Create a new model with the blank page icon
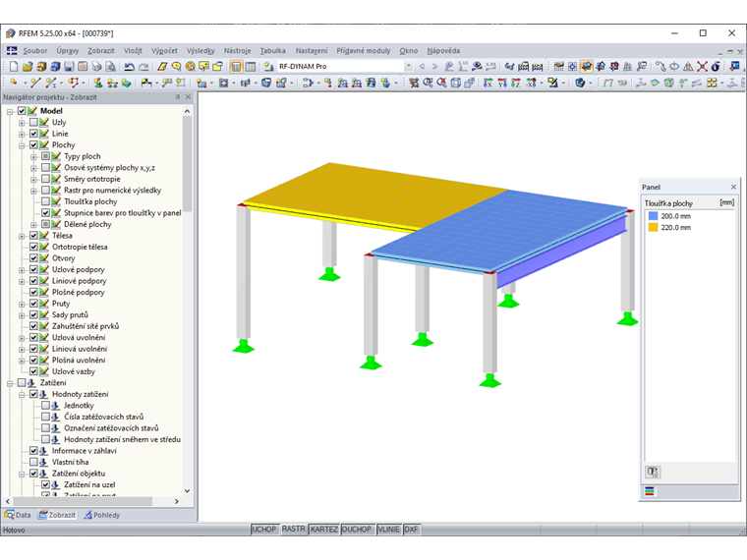The image size is (747, 560). pos(14,67)
